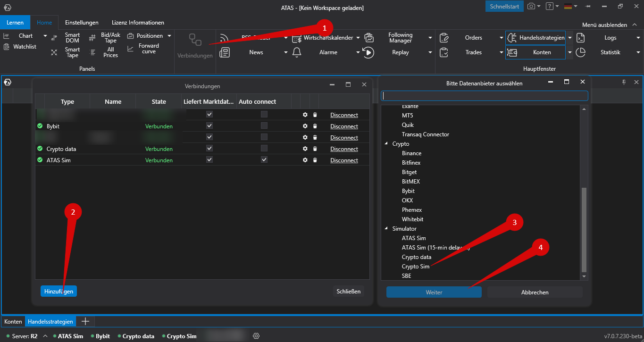Toggle Liefert Marktdaten checkbox for Crypto data
644x342 pixels.
click(x=209, y=148)
